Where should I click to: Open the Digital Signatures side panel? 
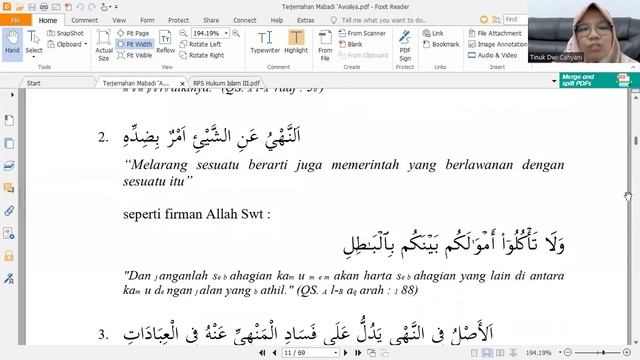pos(9,279)
